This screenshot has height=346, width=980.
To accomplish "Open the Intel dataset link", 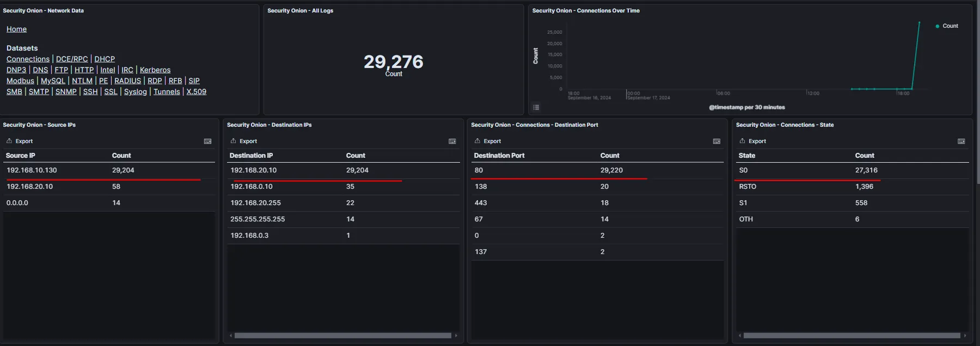I will click(108, 70).
